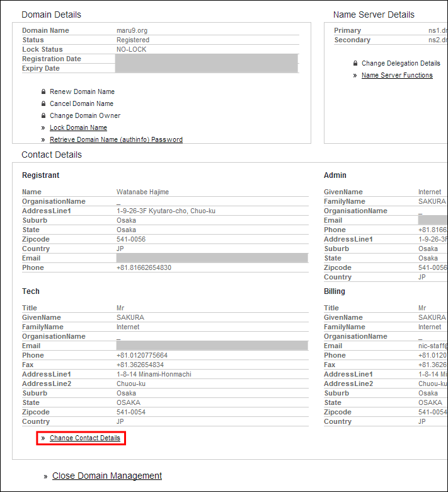Click the lock icon beside Renew Domain Name
This screenshot has height=492, width=448.
click(43, 92)
